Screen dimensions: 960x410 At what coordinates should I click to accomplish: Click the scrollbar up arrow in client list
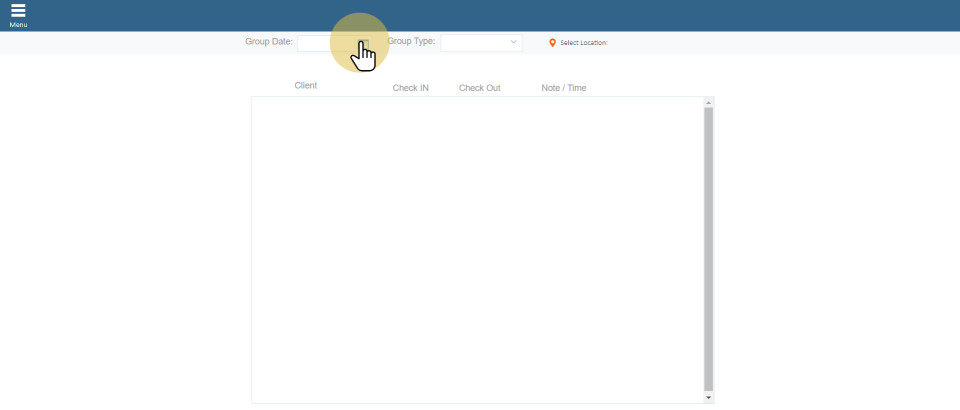pyautogui.click(x=708, y=102)
